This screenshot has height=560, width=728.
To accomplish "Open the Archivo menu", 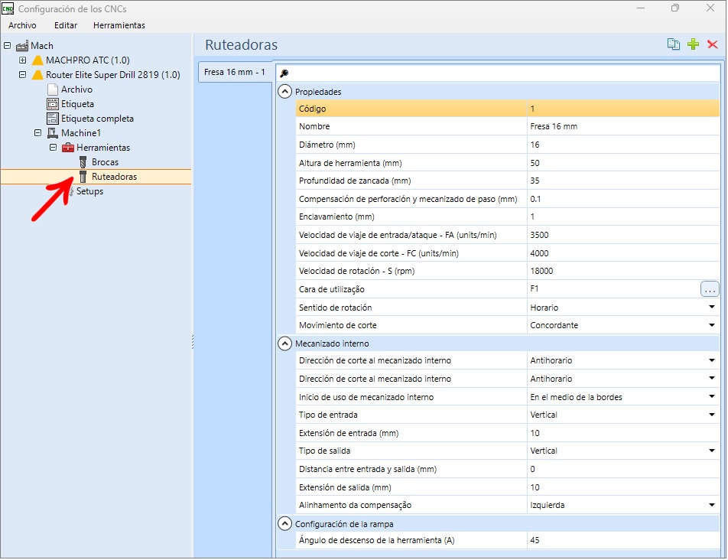I will 22,25.
